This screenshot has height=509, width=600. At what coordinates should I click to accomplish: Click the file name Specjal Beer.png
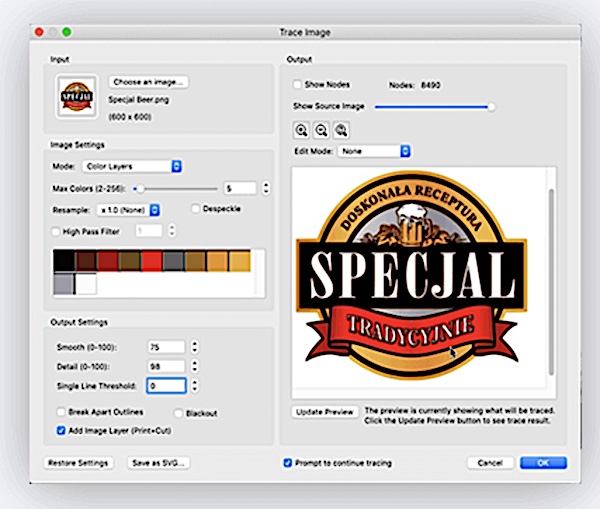click(139, 100)
